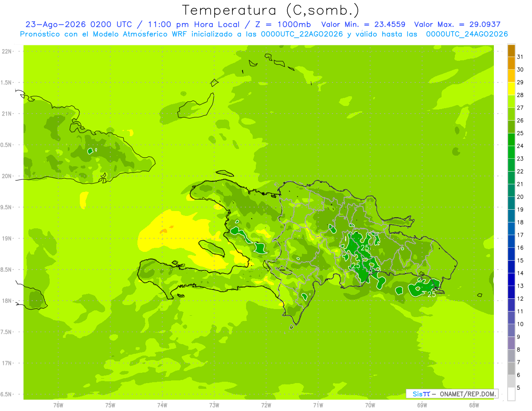Image resolution: width=532 pixels, height=411 pixels.
Task: Click the 22N latitude label
Action: coord(7,51)
